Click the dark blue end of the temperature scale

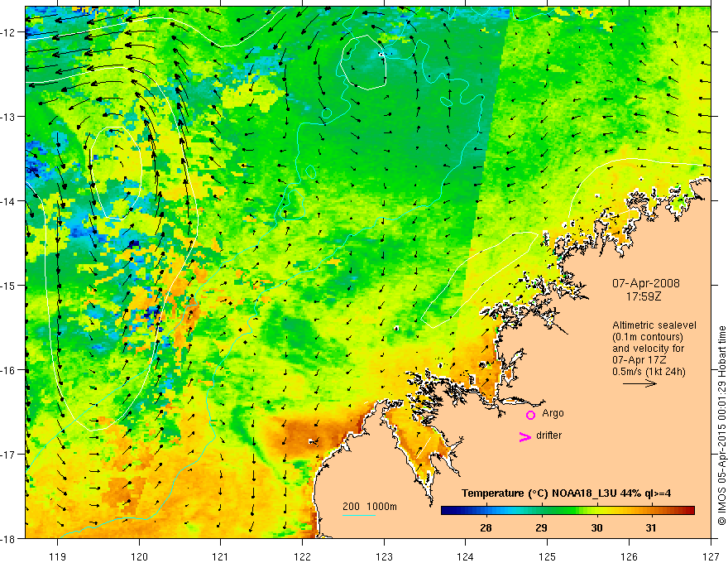[448, 511]
